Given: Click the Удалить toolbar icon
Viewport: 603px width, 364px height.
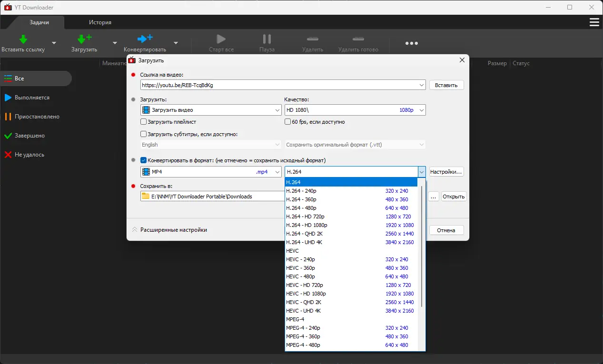Looking at the screenshot, I should click(x=313, y=39).
